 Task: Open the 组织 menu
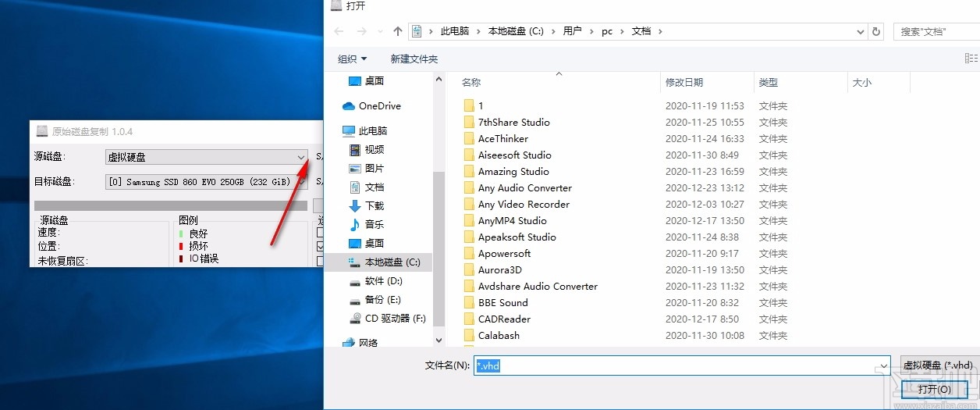[x=352, y=59]
